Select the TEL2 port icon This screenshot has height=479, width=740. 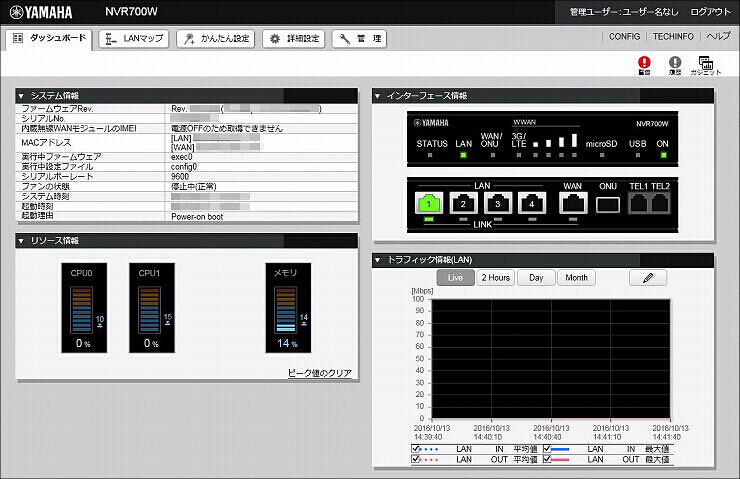coord(660,204)
